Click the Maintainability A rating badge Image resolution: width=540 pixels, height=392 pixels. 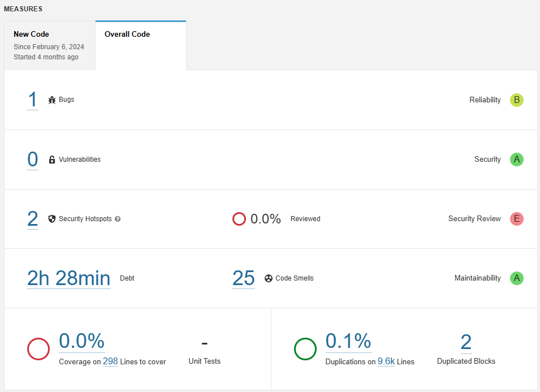click(517, 278)
